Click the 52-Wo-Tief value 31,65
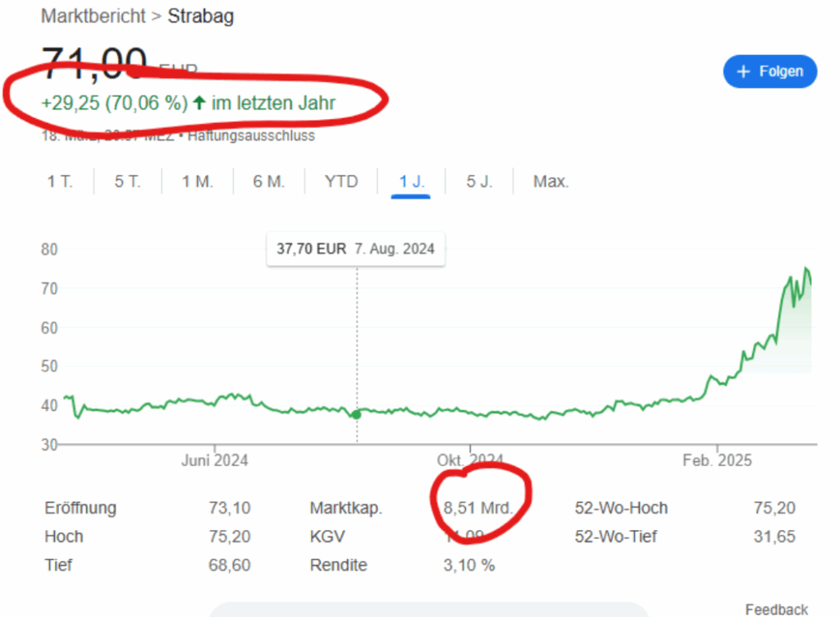This screenshot has height=617, width=840. pyautogui.click(x=774, y=536)
